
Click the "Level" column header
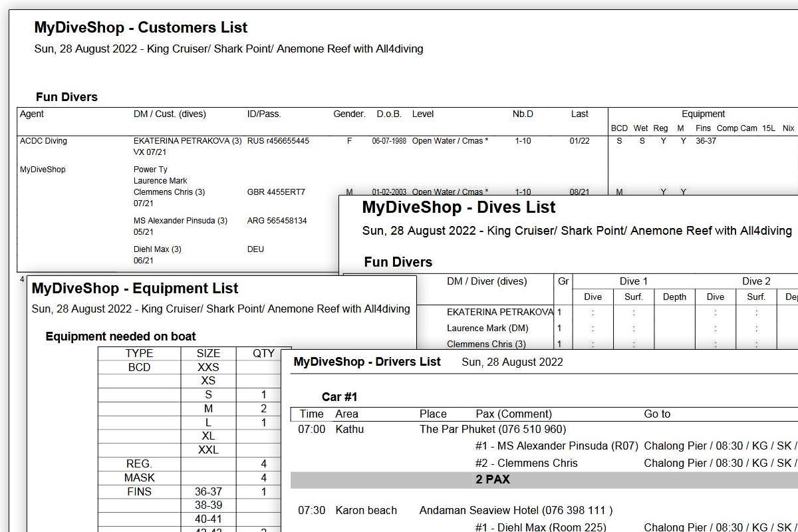coord(423,114)
